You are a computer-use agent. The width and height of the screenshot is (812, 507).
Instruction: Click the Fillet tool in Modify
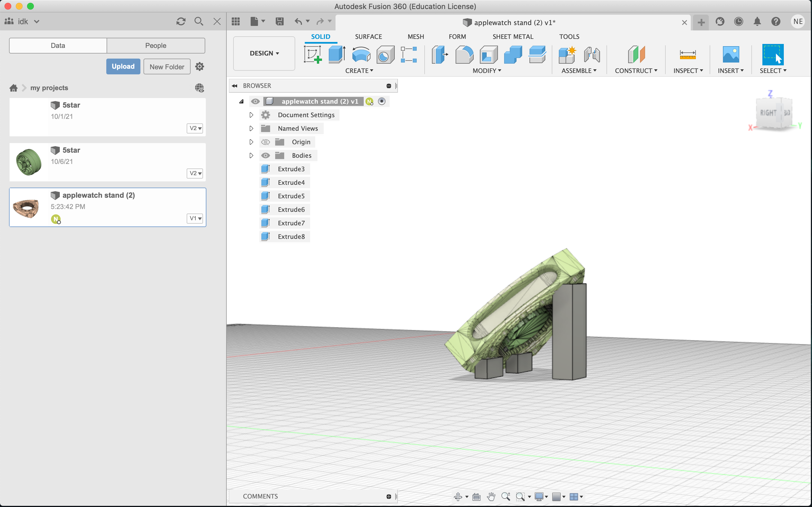[464, 54]
